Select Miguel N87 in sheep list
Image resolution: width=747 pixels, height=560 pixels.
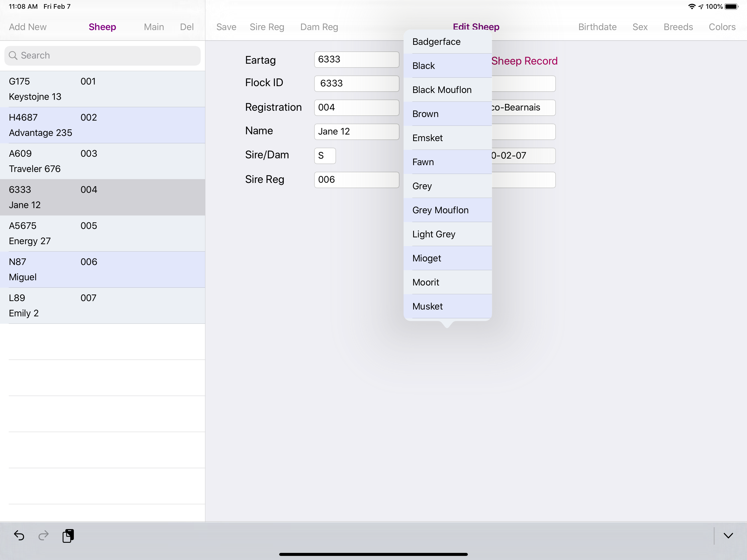[102, 270]
